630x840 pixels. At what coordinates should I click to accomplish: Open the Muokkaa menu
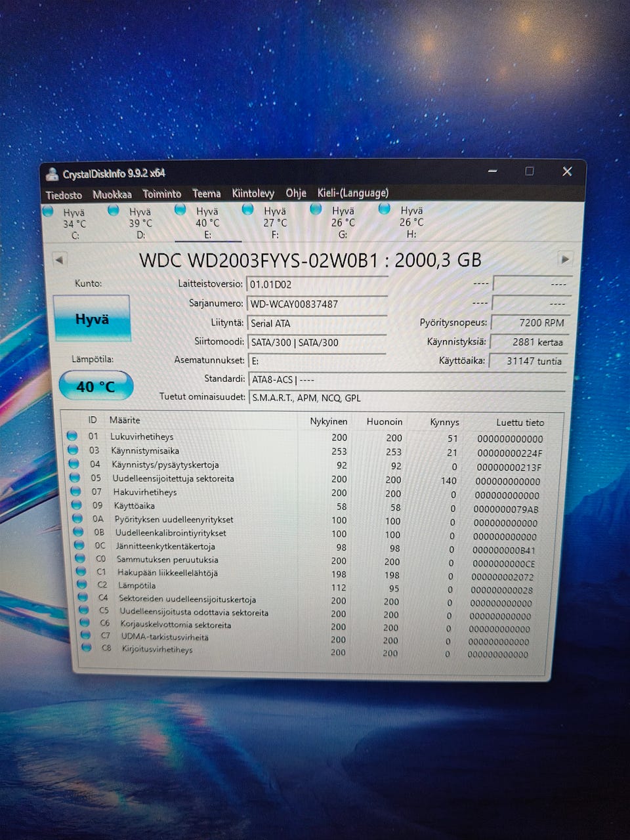point(112,194)
